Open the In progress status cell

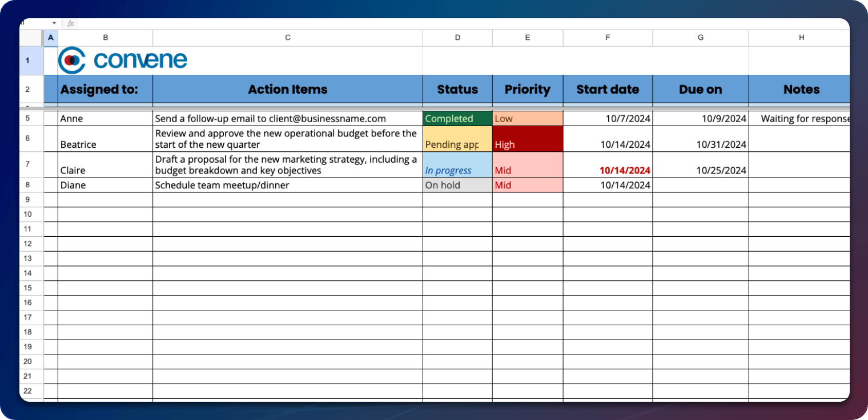(x=457, y=165)
